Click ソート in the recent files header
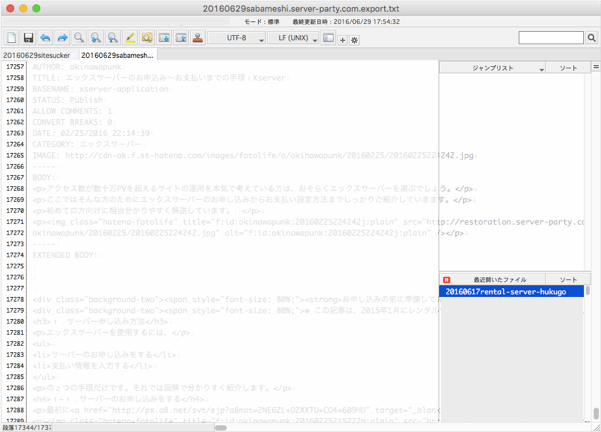 tap(568, 280)
